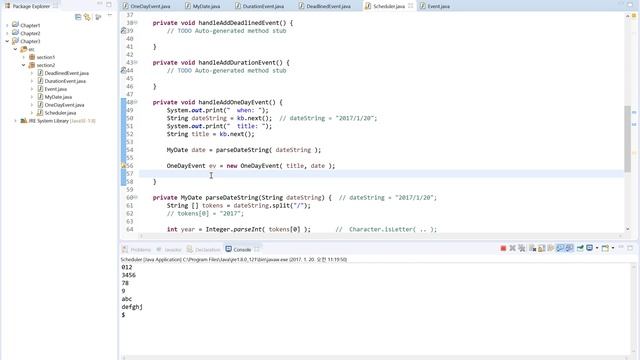
Task: Switch to the DurationEvent.java editor tab
Action: coord(260,6)
